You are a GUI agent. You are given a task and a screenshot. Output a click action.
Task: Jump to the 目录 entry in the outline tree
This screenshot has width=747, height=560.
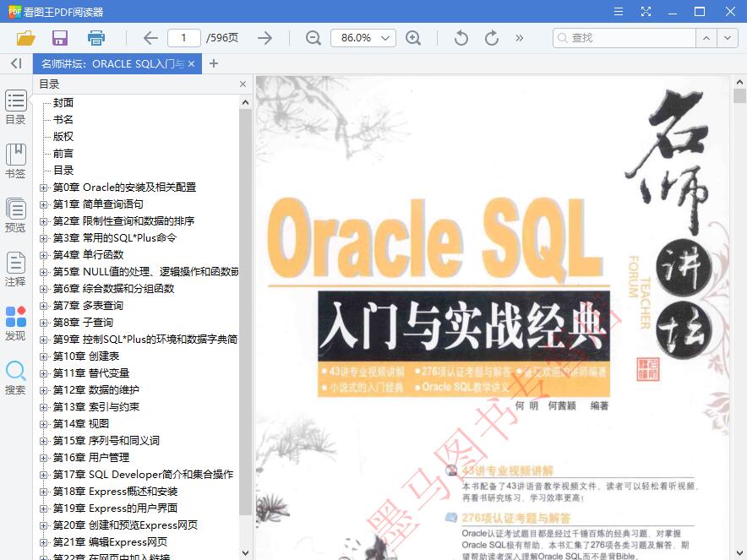(x=63, y=171)
